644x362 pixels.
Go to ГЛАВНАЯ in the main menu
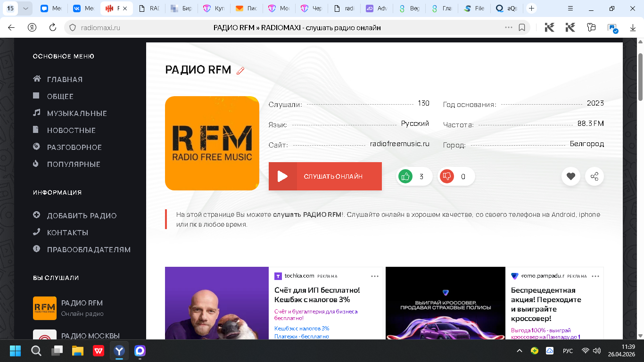65,80
